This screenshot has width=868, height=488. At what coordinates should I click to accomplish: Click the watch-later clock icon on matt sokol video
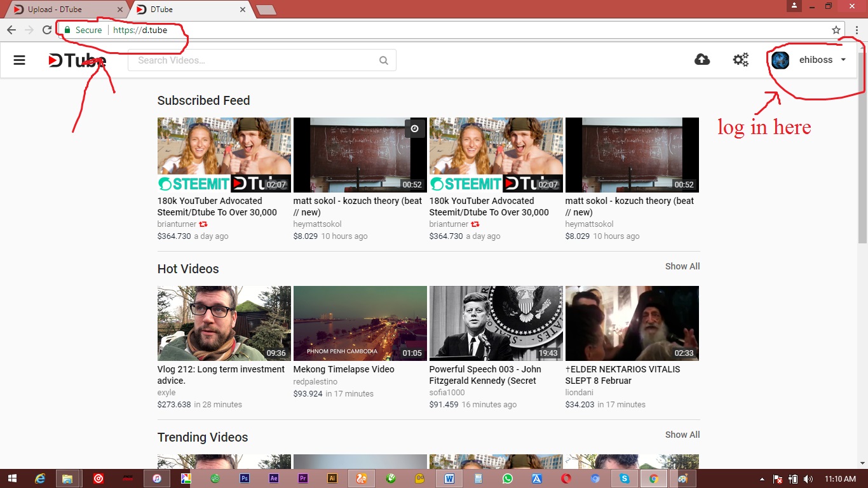[x=414, y=128]
